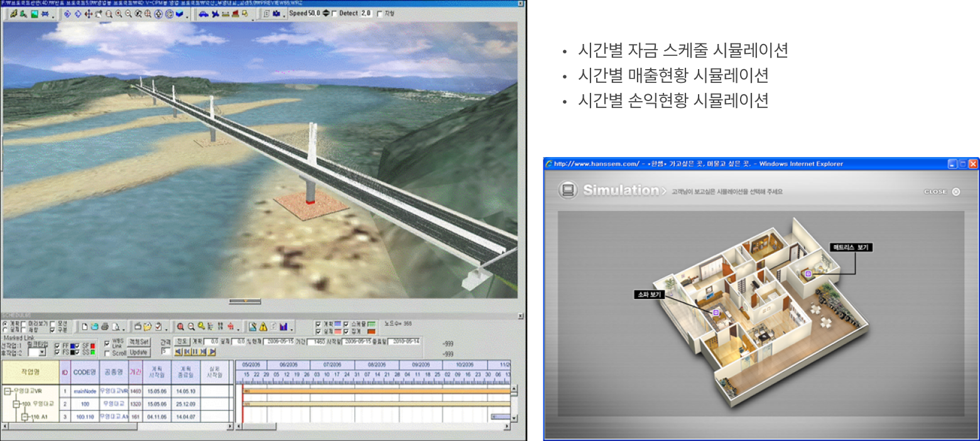Viewport: 980px width, 441px height.
Task: Click the blue car drive-mode icon
Action: pos(204,14)
